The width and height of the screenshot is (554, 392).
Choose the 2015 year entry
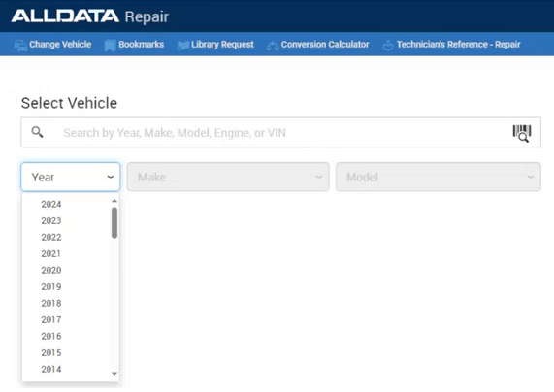[51, 352]
